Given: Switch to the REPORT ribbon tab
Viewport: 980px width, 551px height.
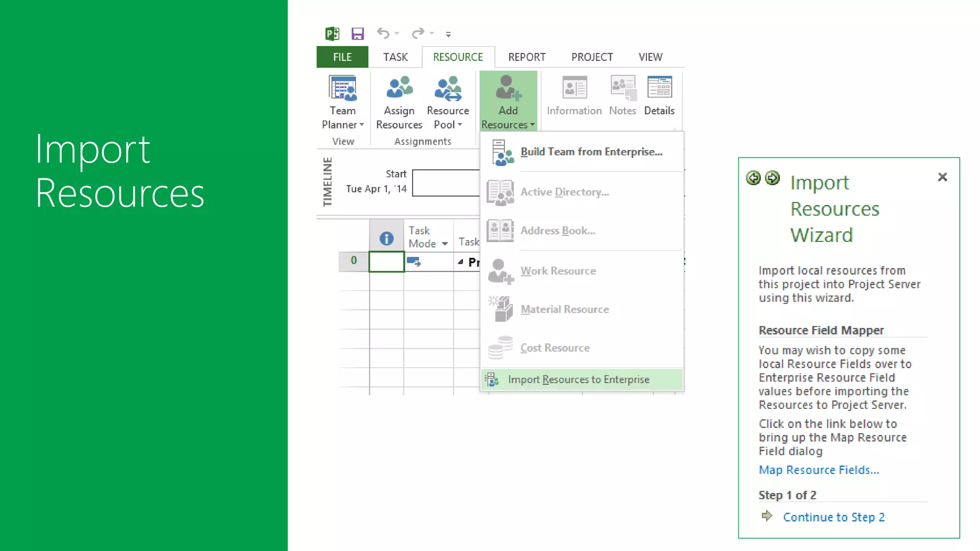Looking at the screenshot, I should point(527,57).
